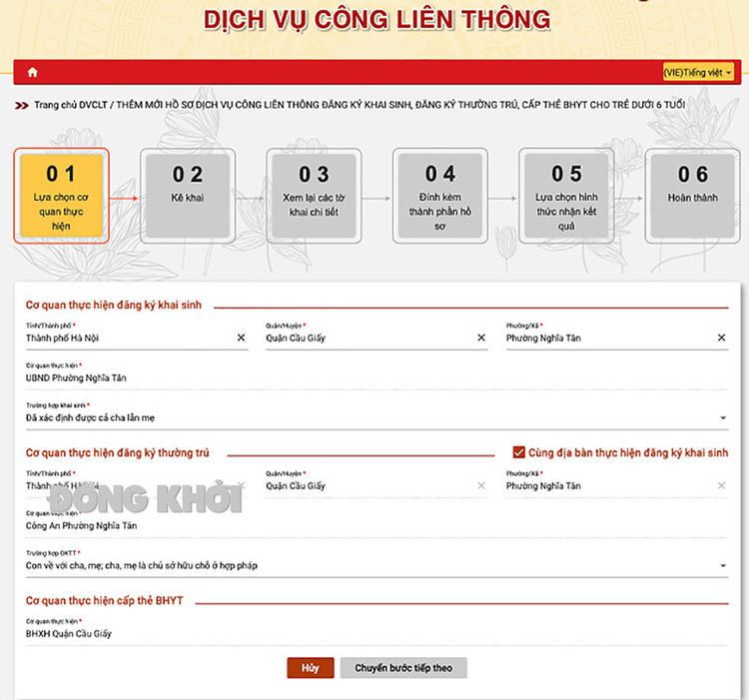Click the Trang chủ DVCLT breadcrumb link
The width and height of the screenshot is (749, 700).
tap(70, 105)
